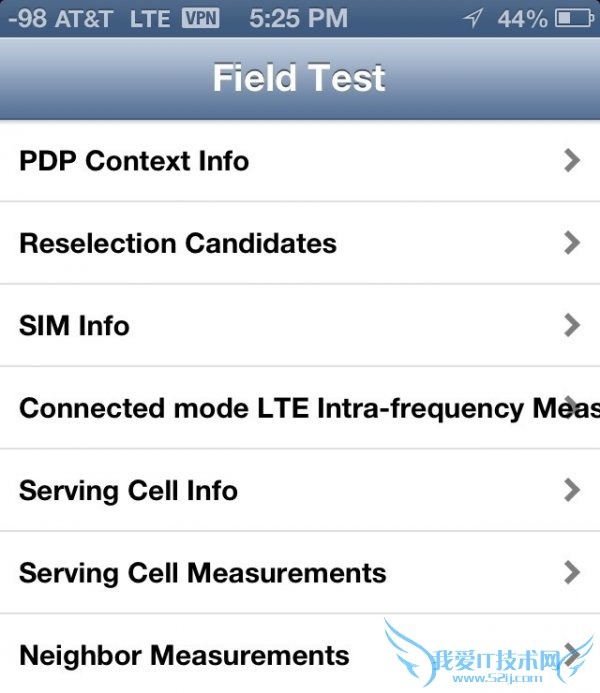This screenshot has height=693, width=600.
Task: Expand PDP Context Info chevron
Action: click(572, 160)
